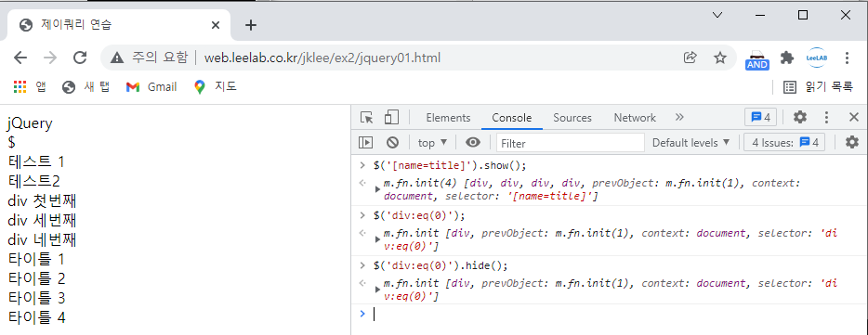Screen dimensions: 868x335
Task: Activate DevTools inspect element picker
Action: 366,117
